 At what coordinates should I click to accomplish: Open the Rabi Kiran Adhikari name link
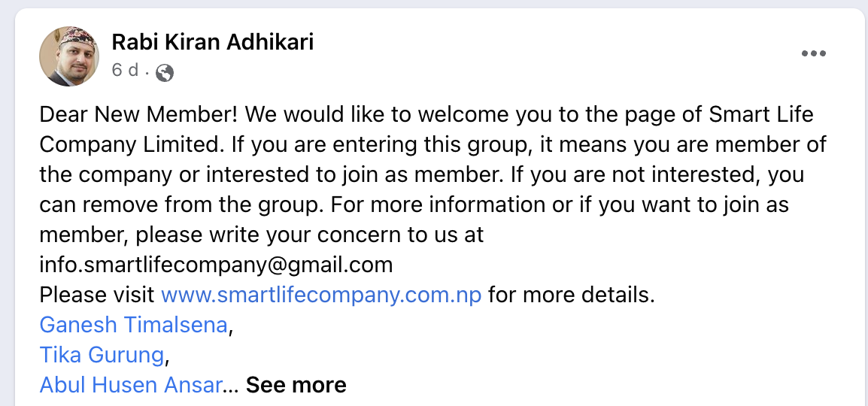click(x=212, y=42)
